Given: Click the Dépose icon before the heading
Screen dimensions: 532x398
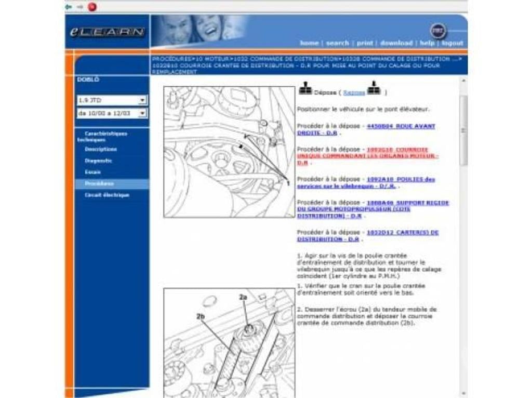Looking at the screenshot, I should [x=305, y=89].
